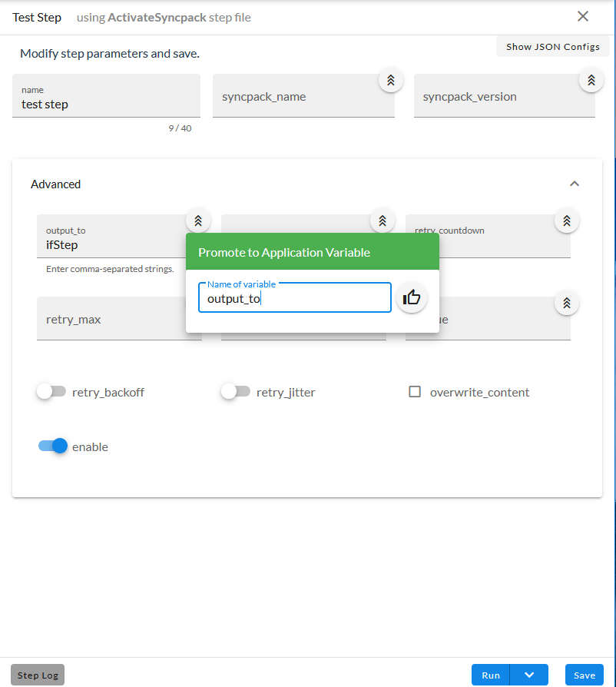Click the promote icon on output_to field
Screen dimensions: 616x687
point(197,221)
